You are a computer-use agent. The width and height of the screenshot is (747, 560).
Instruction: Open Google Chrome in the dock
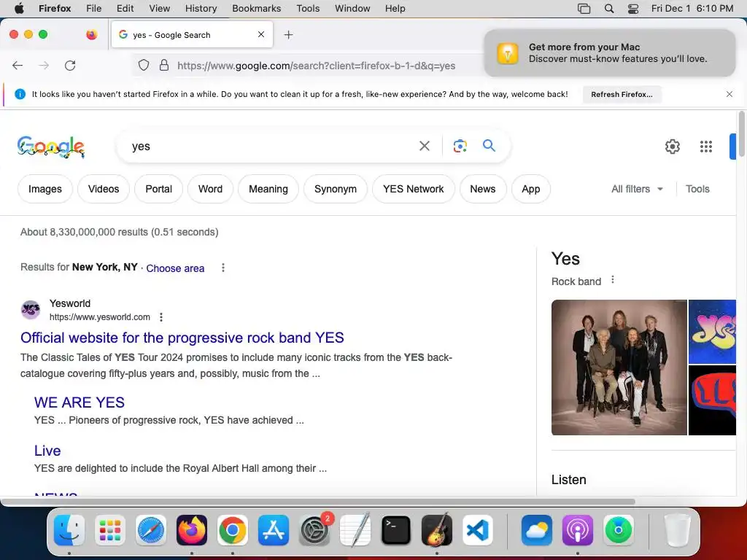pyautogui.click(x=233, y=530)
